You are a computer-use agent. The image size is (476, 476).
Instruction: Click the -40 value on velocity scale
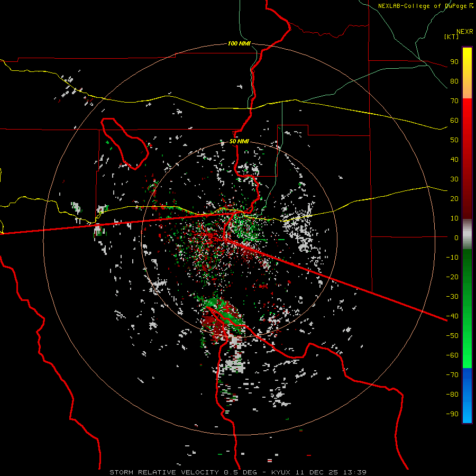[452, 316]
